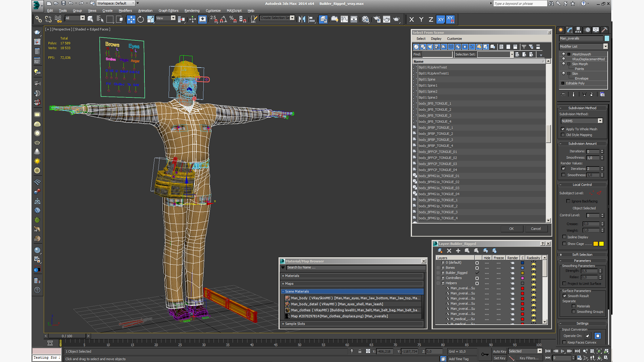644x362 pixels.
Task: Open Customize menu in Select From Scene
Action: (454, 39)
